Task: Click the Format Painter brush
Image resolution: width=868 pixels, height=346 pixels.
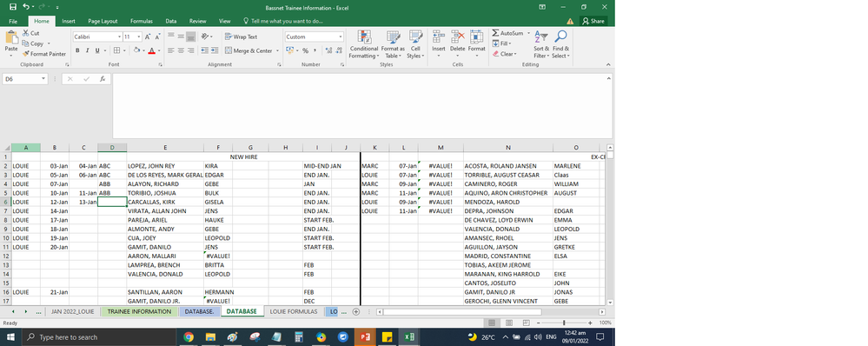Action: [26, 54]
